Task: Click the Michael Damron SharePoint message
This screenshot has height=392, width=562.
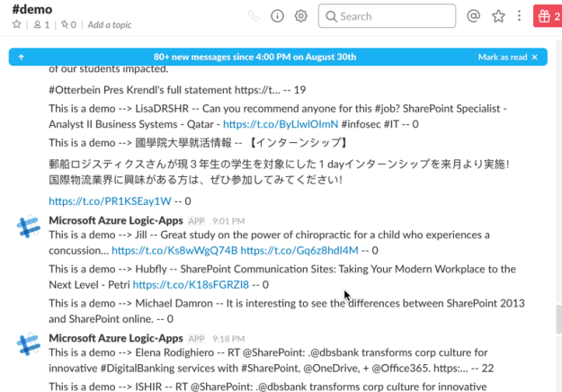Action: (x=287, y=311)
